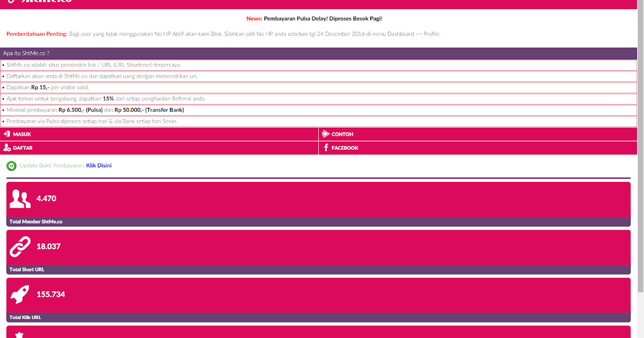Image resolution: width=644 pixels, height=338 pixels.
Task: Click the rocket icon
Action: [x=20, y=295]
